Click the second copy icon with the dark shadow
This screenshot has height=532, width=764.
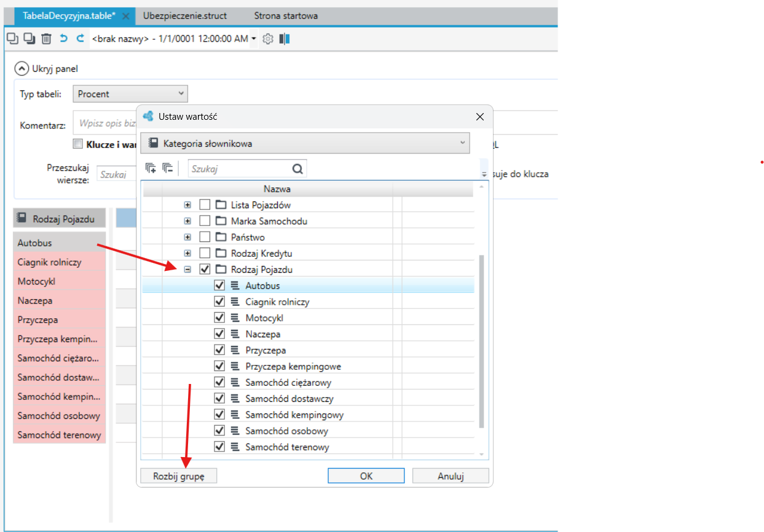(30, 39)
